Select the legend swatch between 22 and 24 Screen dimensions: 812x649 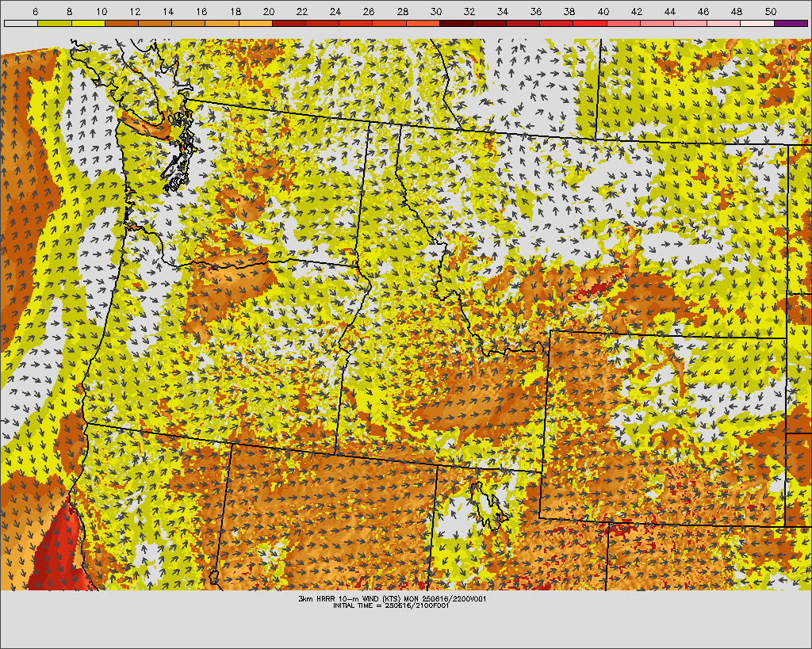tap(322, 23)
